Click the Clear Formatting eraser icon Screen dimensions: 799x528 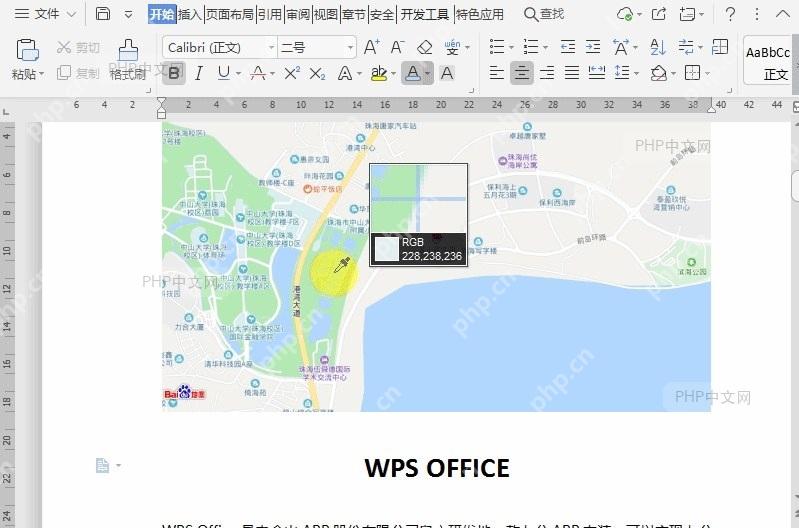424,47
